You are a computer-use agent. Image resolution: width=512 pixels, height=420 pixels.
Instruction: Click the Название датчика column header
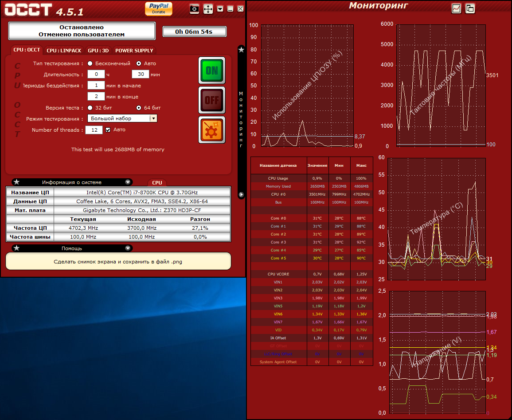coord(278,165)
